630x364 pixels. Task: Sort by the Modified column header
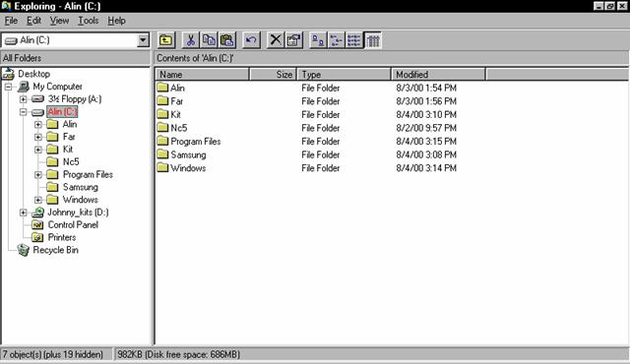click(438, 74)
